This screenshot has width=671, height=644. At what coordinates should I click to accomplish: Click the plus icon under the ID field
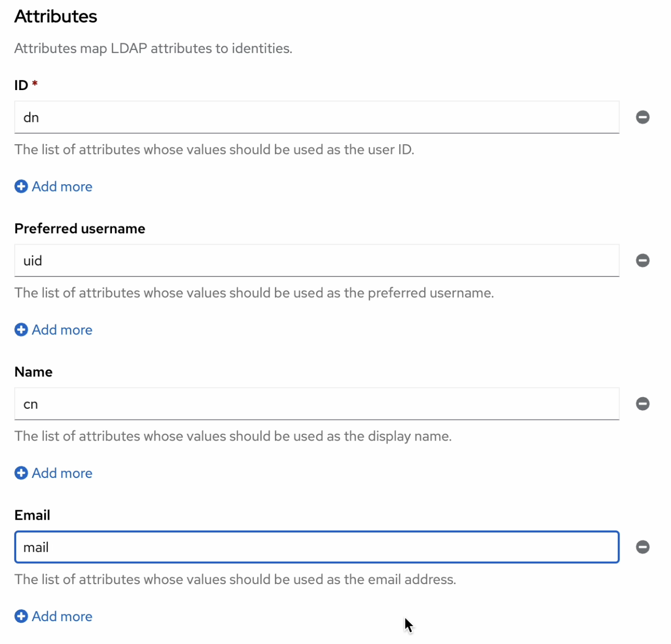(x=21, y=186)
